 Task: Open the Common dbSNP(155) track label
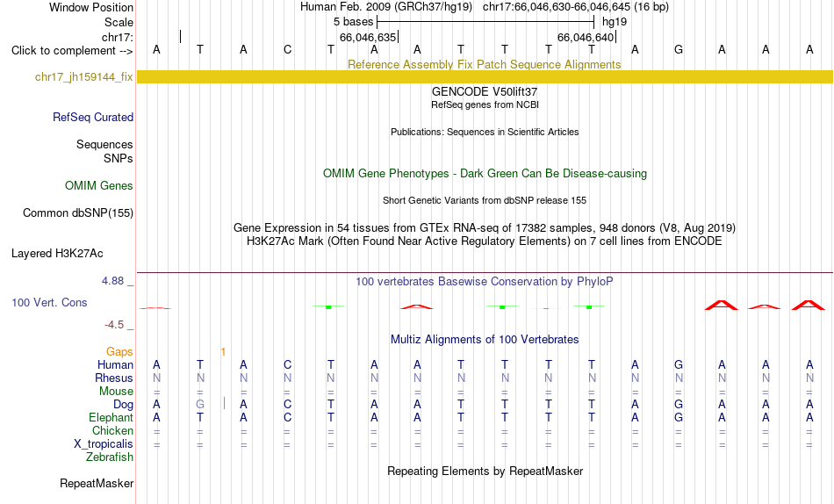[78, 212]
